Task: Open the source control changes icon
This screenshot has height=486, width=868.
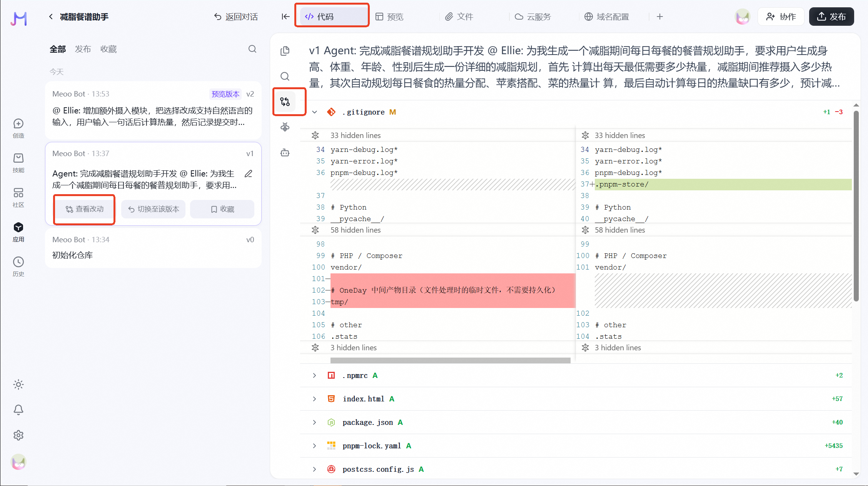Action: (x=285, y=102)
